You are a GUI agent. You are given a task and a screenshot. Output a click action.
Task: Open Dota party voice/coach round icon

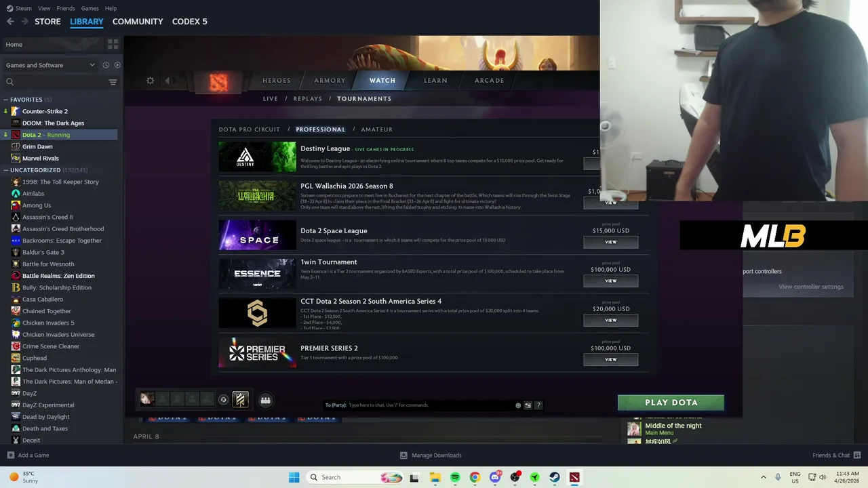click(x=223, y=400)
